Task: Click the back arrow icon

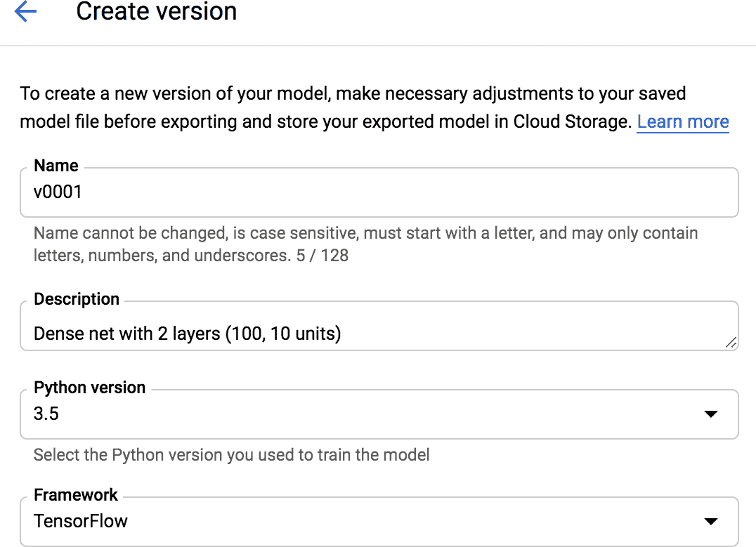Action: 25,12
